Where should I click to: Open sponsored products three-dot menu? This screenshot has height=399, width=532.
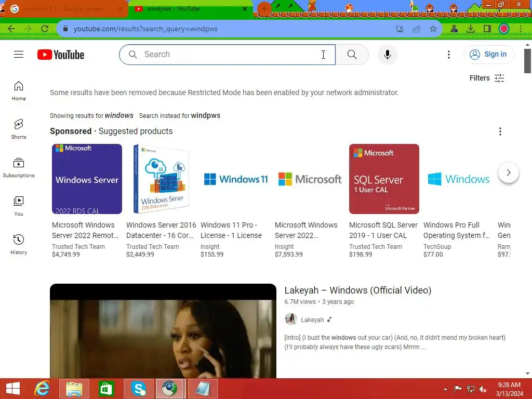pos(500,131)
